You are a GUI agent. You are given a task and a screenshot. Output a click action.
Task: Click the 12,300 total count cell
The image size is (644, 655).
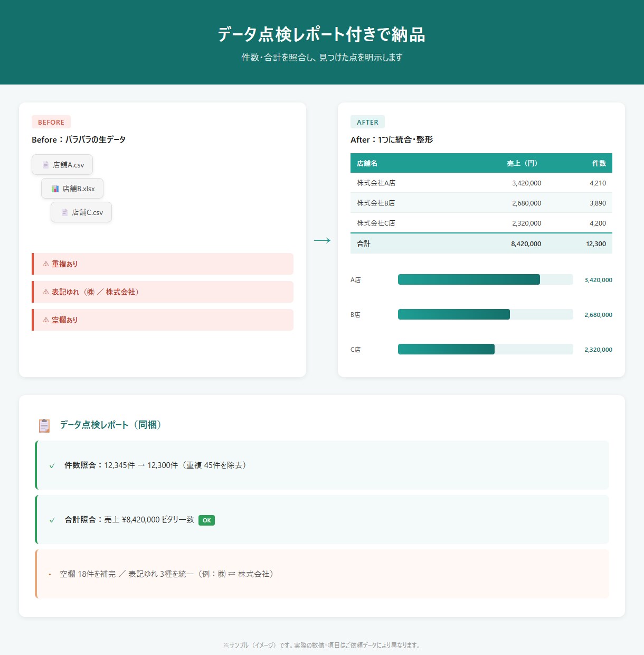pyautogui.click(x=596, y=244)
